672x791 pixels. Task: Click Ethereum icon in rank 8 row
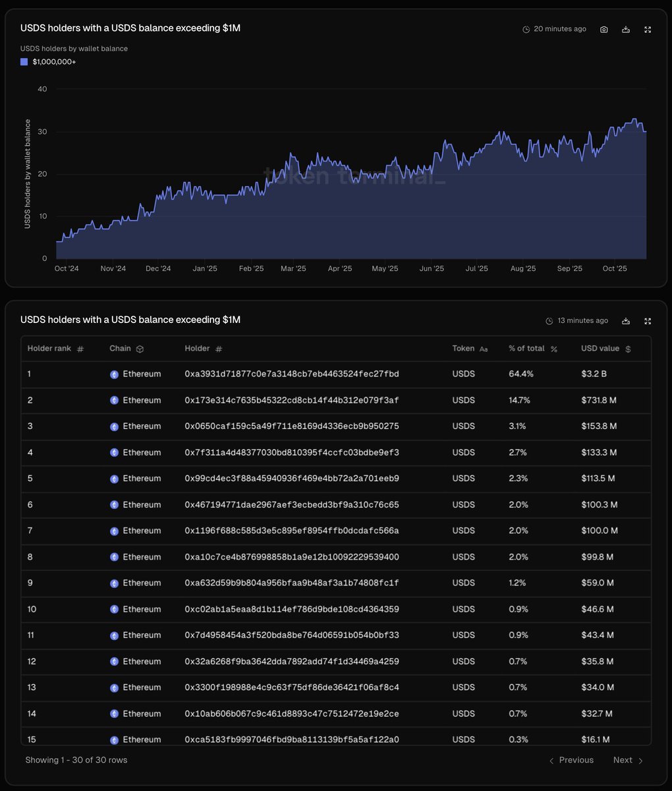click(114, 557)
